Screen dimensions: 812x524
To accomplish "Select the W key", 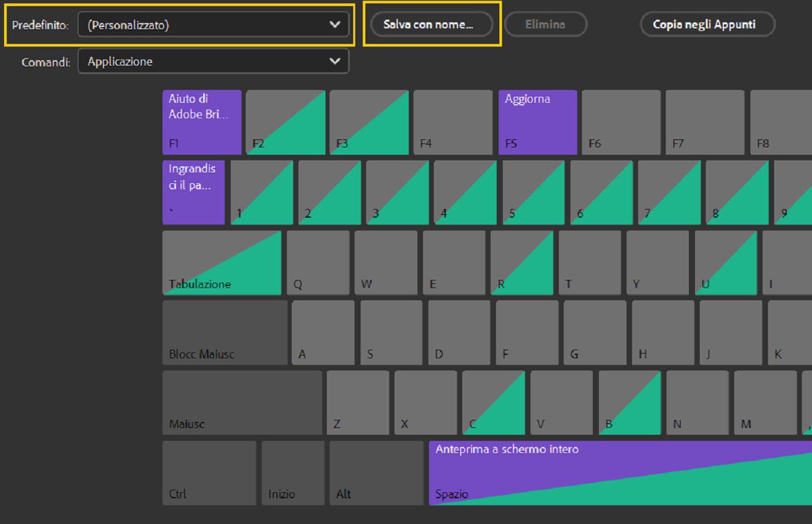I will click(386, 263).
